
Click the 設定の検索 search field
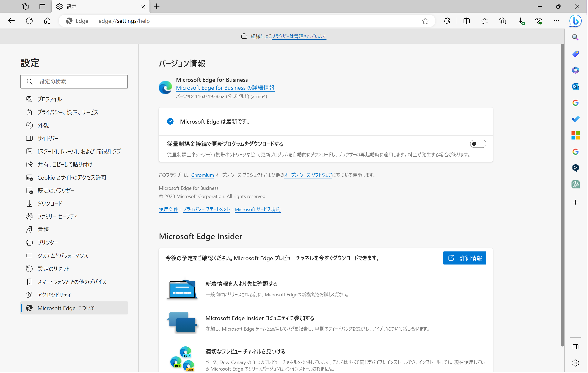[x=74, y=81]
